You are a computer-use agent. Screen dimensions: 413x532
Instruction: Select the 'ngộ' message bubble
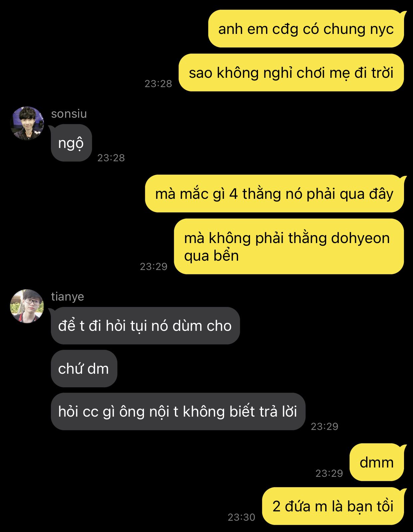coord(71,143)
